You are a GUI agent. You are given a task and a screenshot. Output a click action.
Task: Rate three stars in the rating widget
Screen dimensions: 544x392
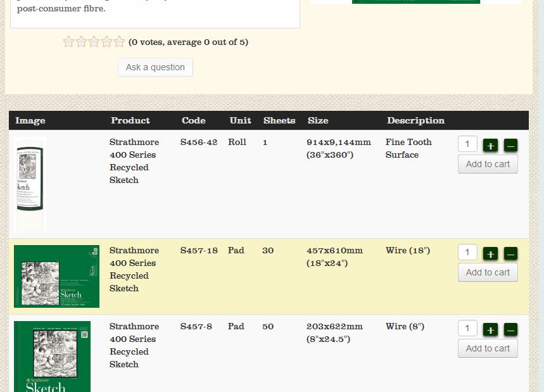[x=94, y=42]
